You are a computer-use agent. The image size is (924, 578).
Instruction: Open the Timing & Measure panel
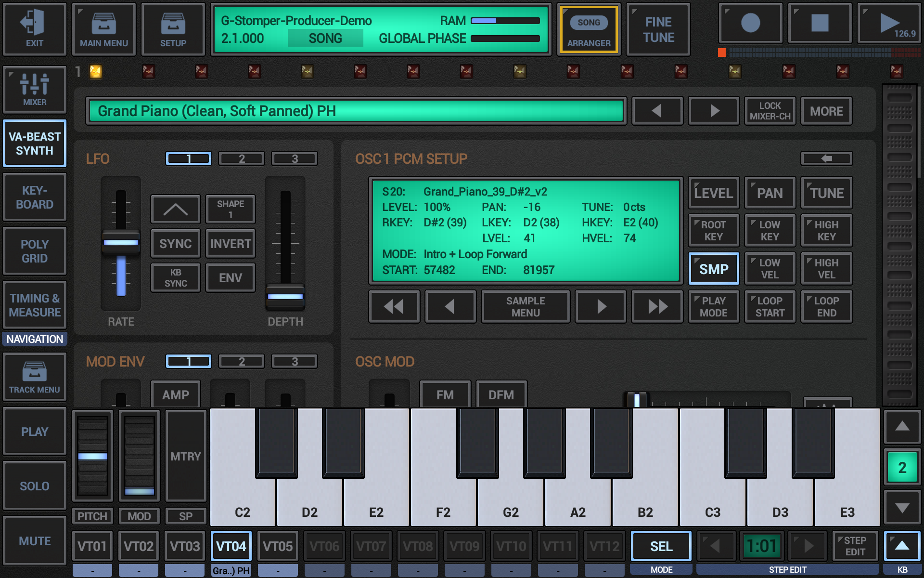pos(34,305)
